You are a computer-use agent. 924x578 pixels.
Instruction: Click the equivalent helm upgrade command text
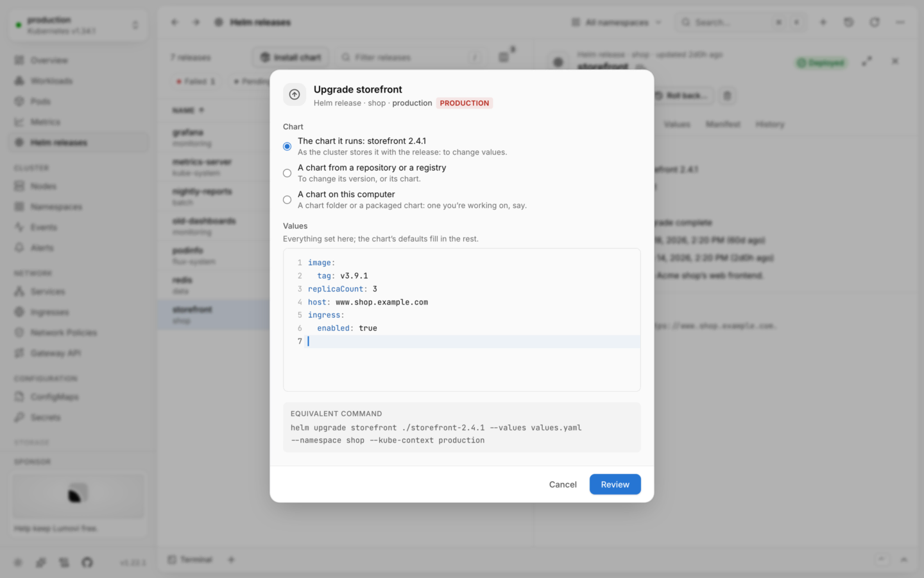click(x=436, y=433)
